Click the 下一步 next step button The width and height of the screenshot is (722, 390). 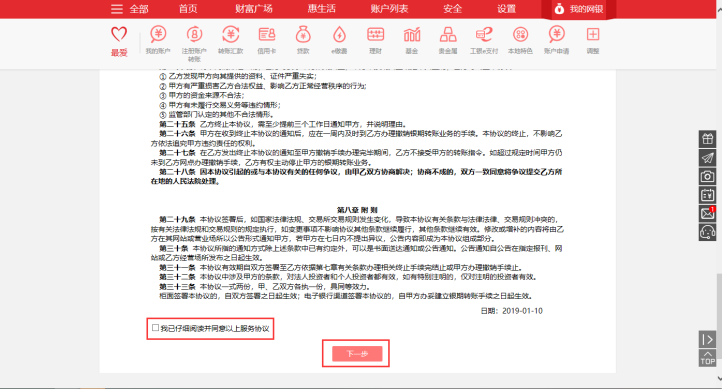[x=357, y=354]
